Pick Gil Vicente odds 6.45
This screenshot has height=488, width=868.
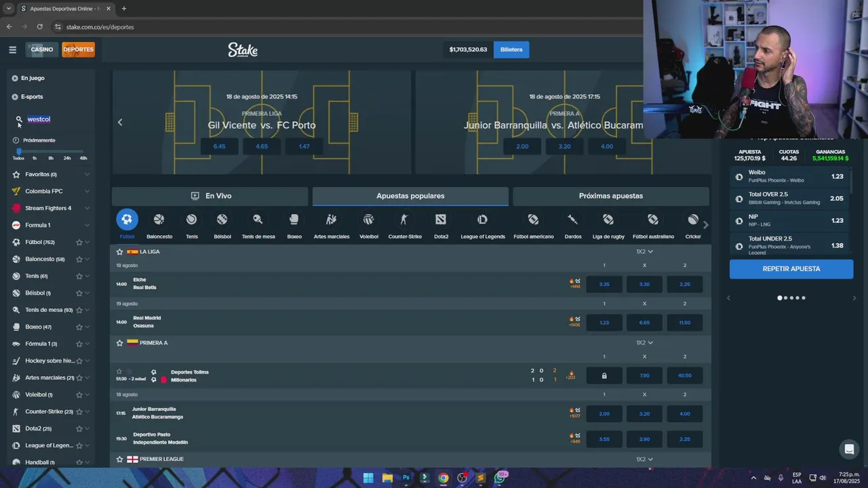tap(219, 146)
